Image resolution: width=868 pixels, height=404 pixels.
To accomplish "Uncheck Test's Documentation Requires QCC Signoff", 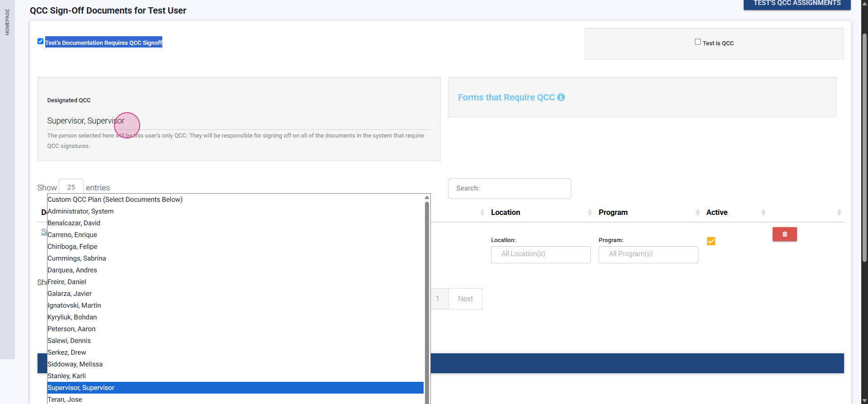I will 41,42.
